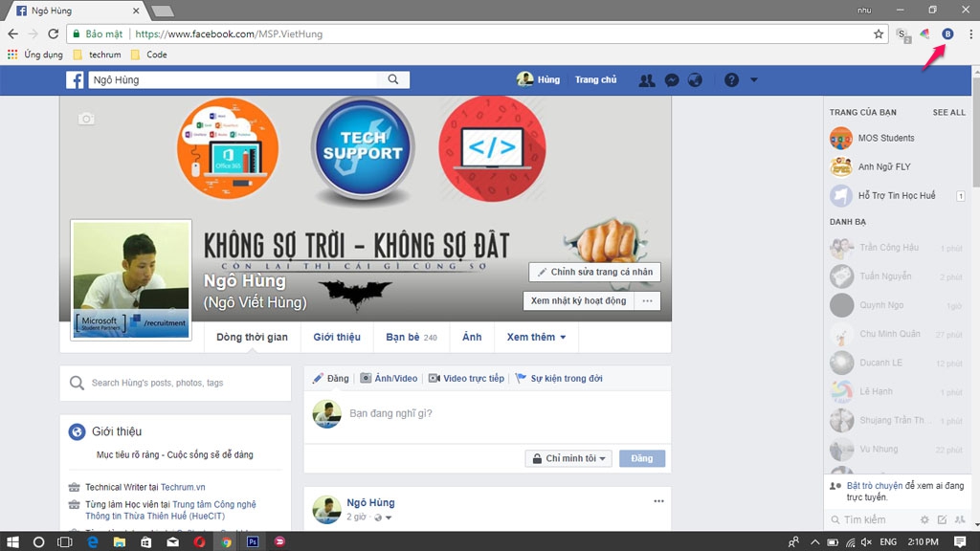
Task: Select the Đăng composer tab
Action: pyautogui.click(x=330, y=378)
